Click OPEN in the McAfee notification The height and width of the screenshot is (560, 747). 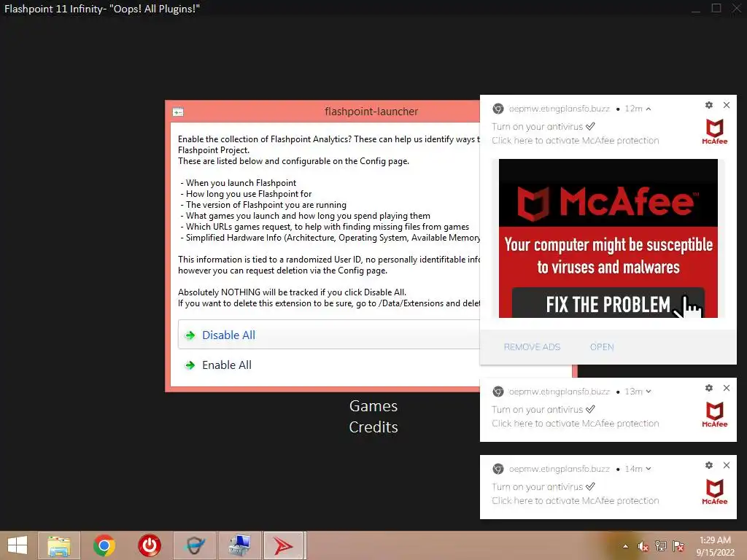tap(602, 347)
